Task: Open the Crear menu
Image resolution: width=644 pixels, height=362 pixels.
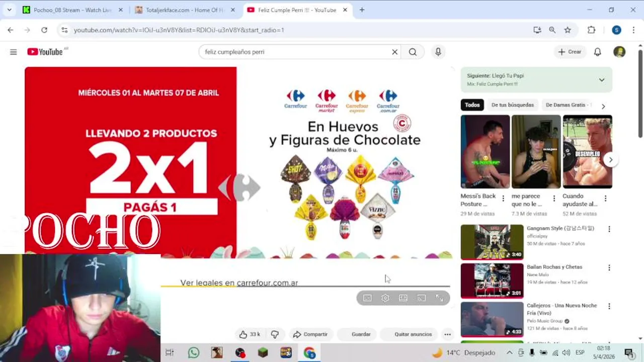Action: point(570,52)
